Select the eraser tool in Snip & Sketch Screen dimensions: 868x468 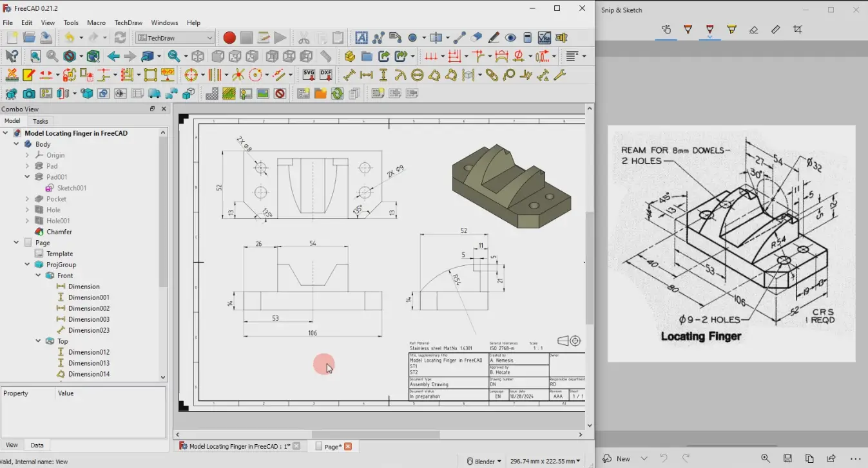[753, 30]
